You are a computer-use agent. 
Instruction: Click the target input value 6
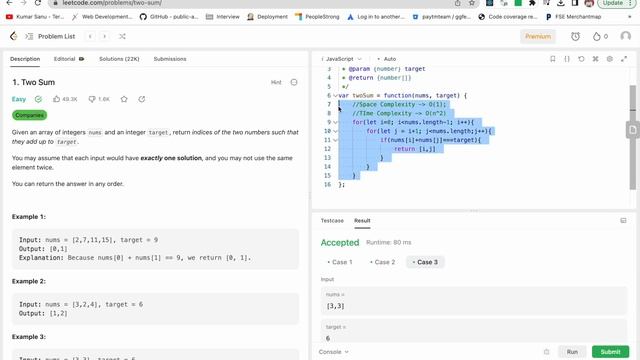[328, 338]
